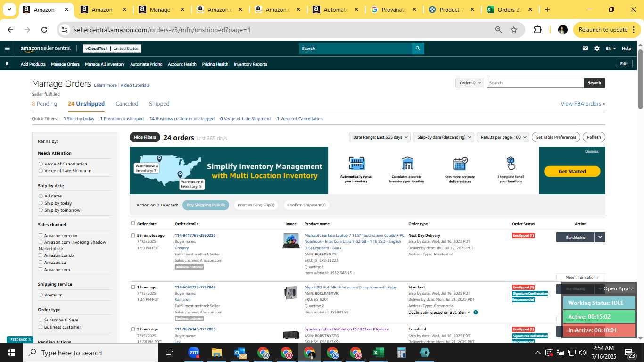Open File Explorer from the taskbar

click(216, 353)
